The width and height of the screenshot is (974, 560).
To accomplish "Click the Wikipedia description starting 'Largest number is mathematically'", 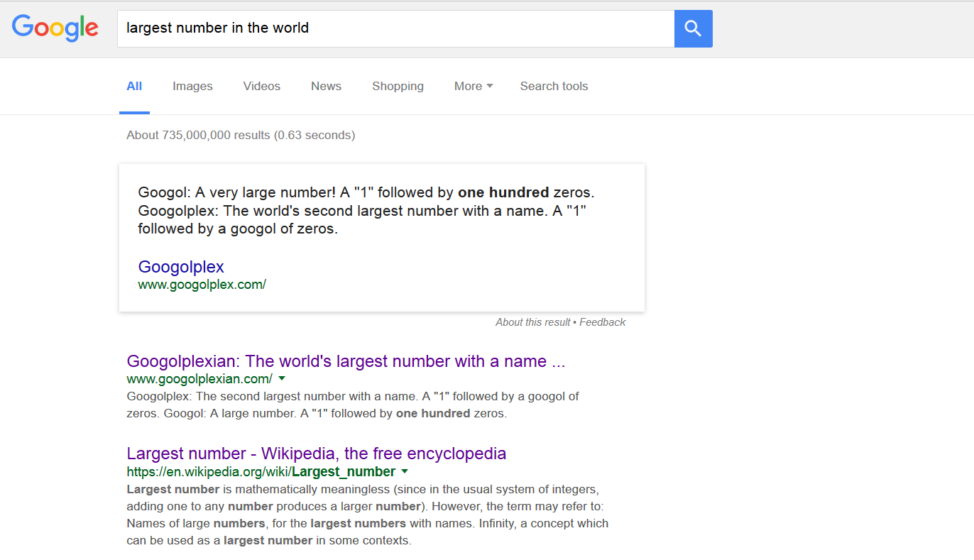I will tap(368, 515).
